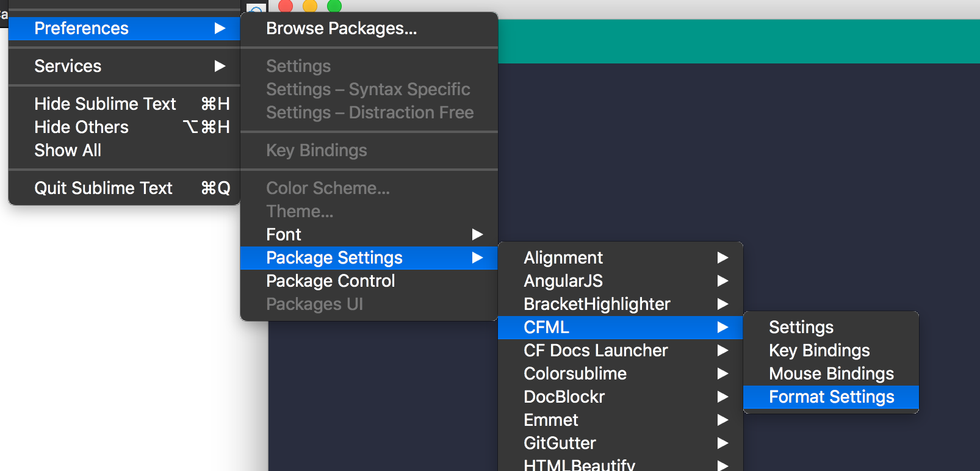The height and width of the screenshot is (471, 980).
Task: Open the Package Settings submenu
Action: click(x=369, y=258)
